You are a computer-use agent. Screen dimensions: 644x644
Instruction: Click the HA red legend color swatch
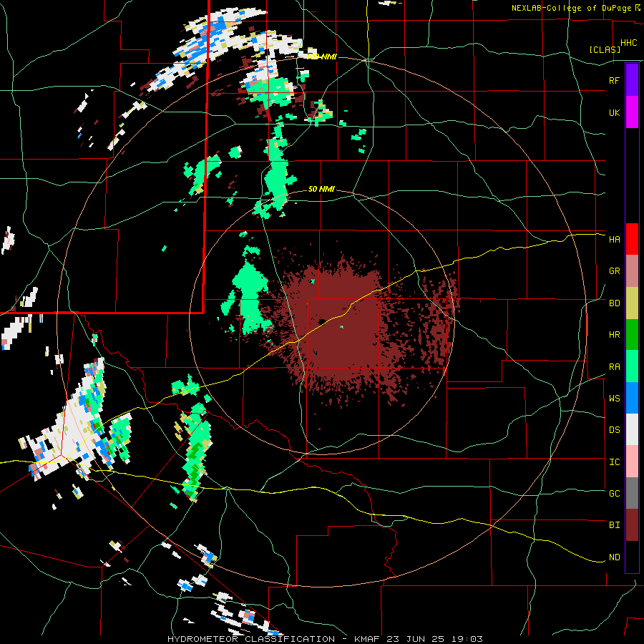click(x=632, y=239)
